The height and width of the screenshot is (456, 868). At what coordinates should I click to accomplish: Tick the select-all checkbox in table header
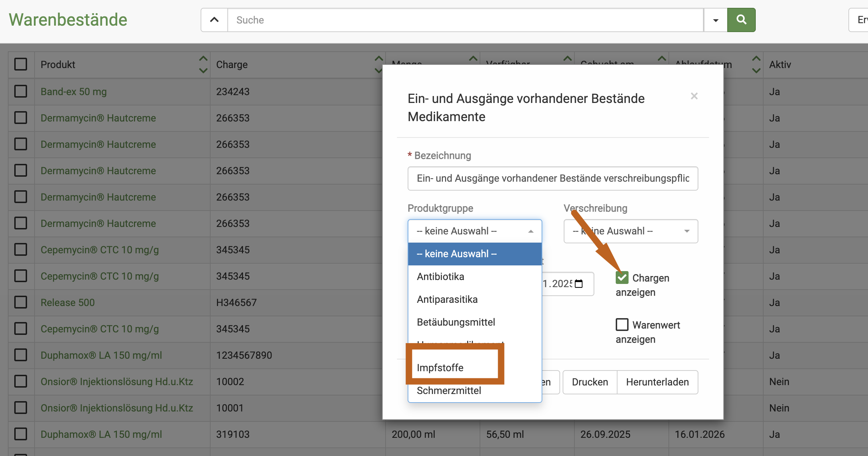[x=21, y=64]
